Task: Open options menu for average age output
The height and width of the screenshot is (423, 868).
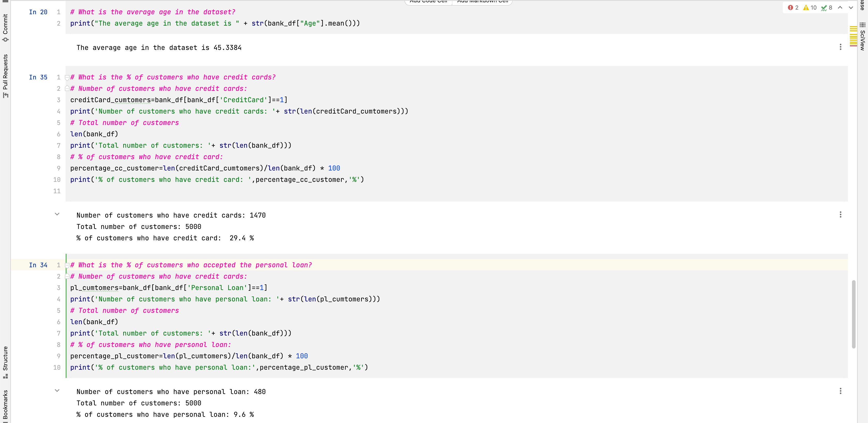Action: 840,47
